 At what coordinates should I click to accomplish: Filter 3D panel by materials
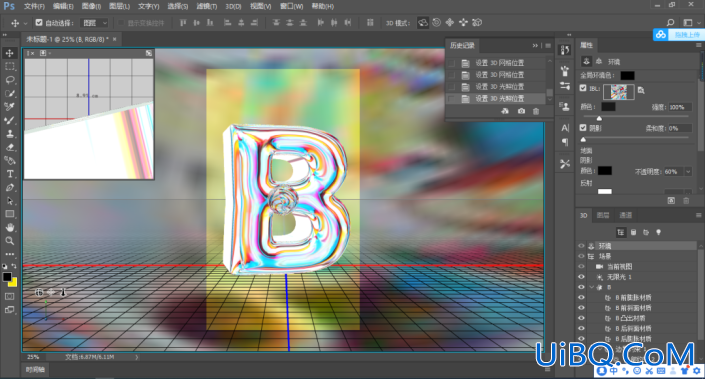pyautogui.click(x=646, y=232)
